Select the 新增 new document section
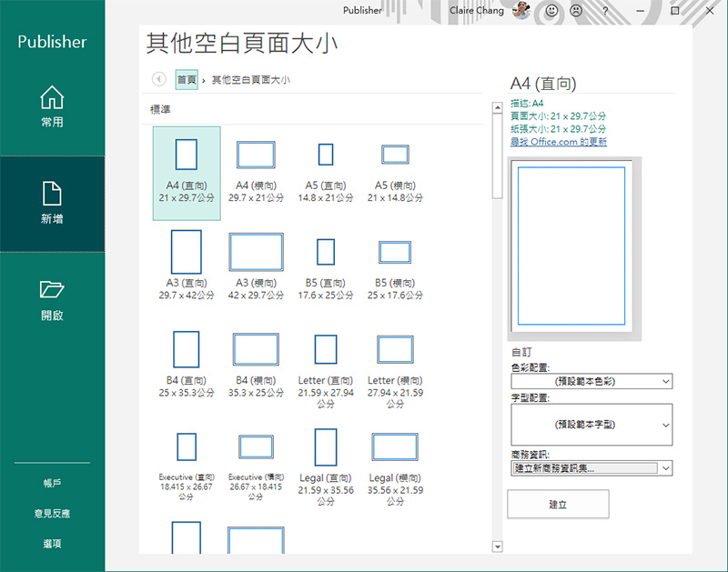The image size is (728, 572). click(x=52, y=204)
